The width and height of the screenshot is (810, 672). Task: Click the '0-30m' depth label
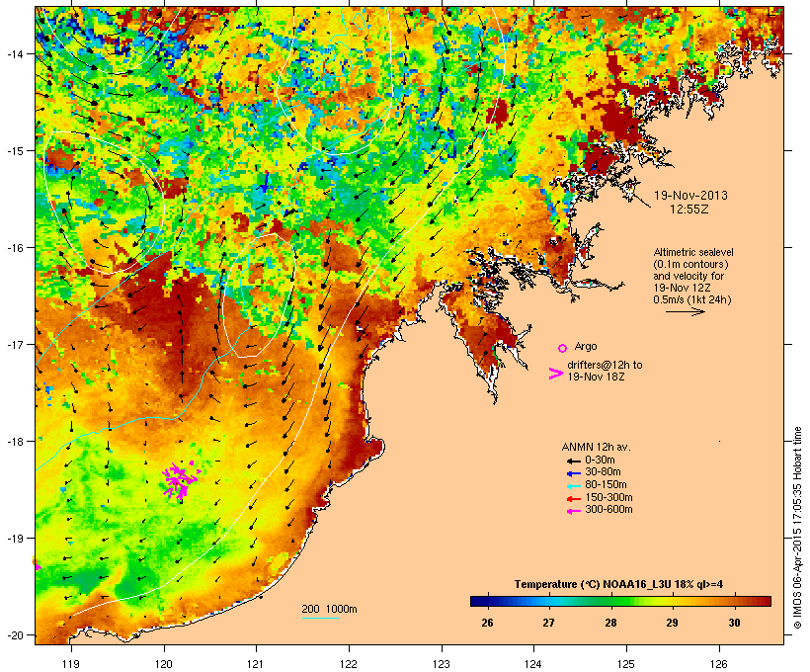coord(600,461)
